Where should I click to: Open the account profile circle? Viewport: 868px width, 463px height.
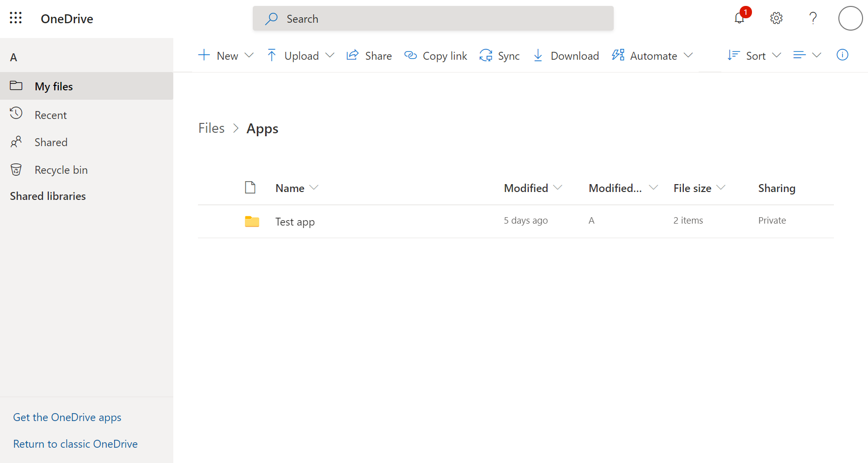850,18
